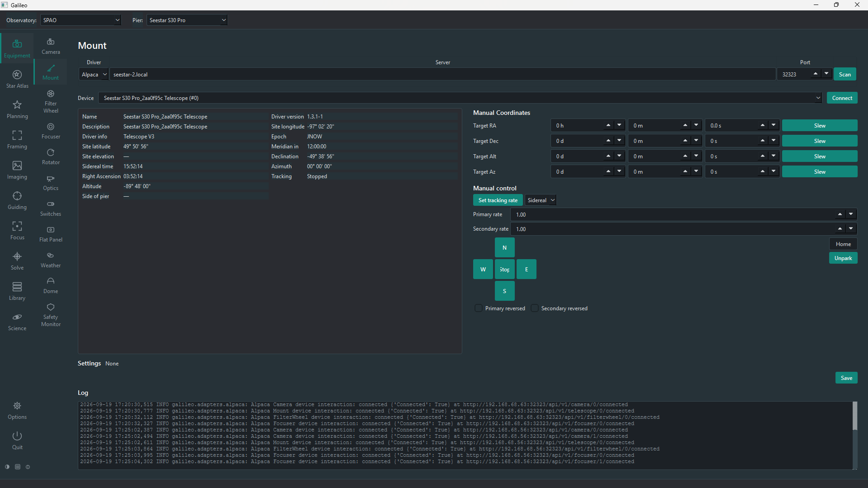The width and height of the screenshot is (868, 488).
Task: Stop mount movement
Action: coord(505,270)
